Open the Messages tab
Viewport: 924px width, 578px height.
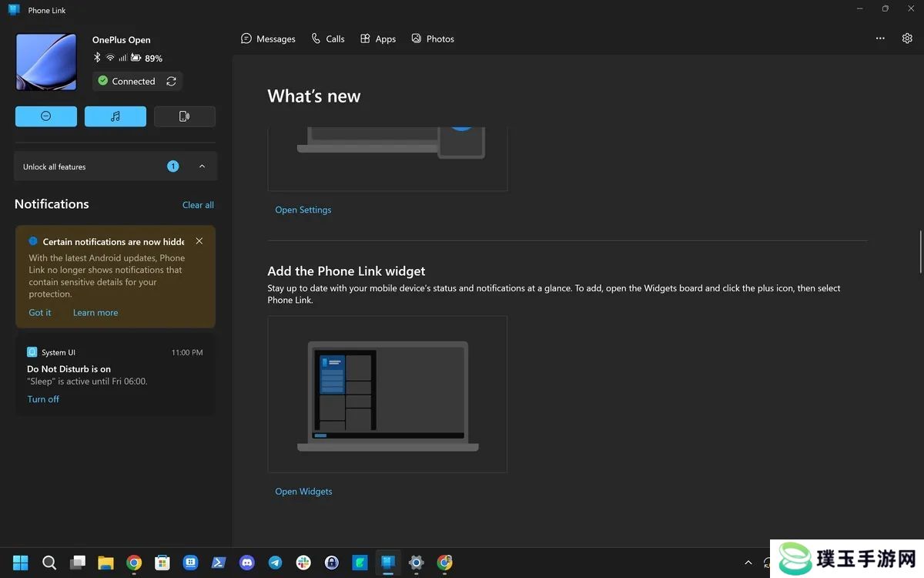click(268, 39)
